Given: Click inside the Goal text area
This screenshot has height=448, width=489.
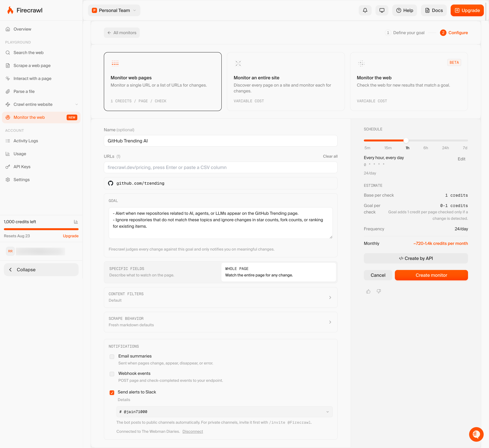Looking at the screenshot, I should pos(221,223).
